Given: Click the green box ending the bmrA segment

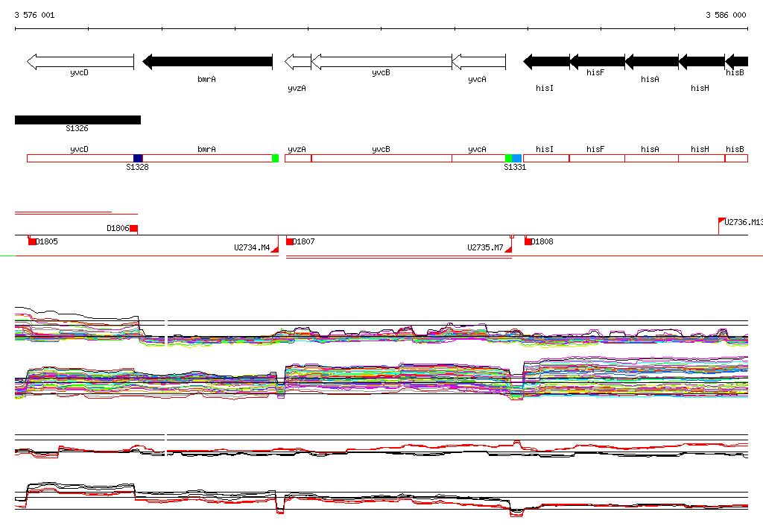Looking at the screenshot, I should point(276,158).
